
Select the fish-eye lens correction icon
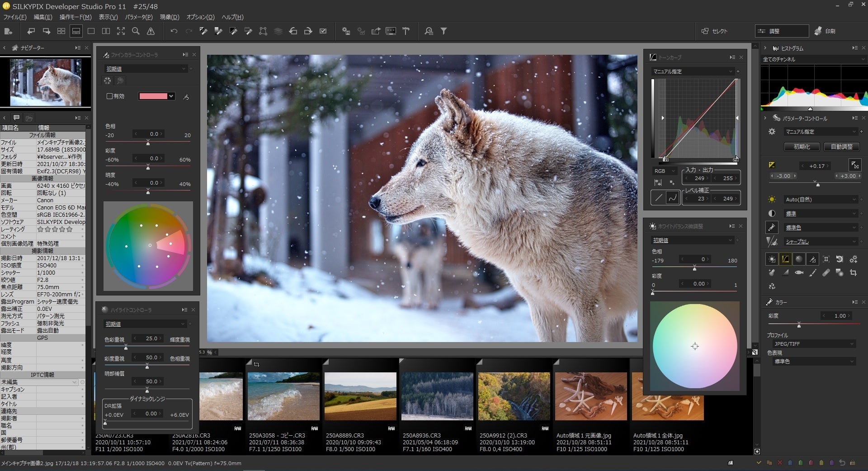point(799,273)
